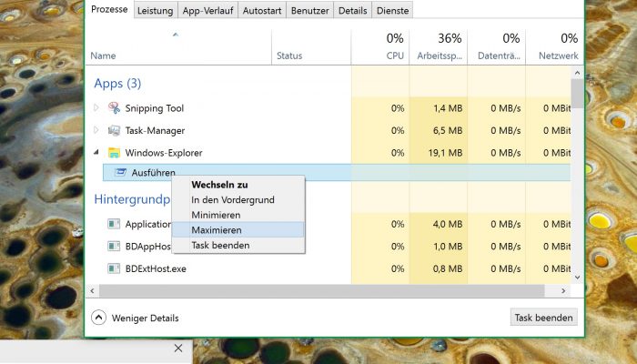Click the BDExtHost.exe process icon
The image size is (637, 364).
click(114, 268)
